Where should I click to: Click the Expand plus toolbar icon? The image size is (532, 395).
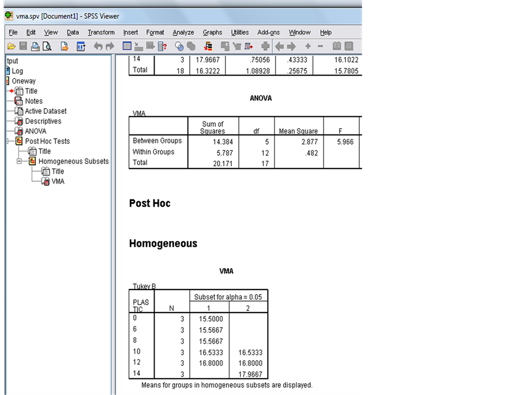point(308,46)
